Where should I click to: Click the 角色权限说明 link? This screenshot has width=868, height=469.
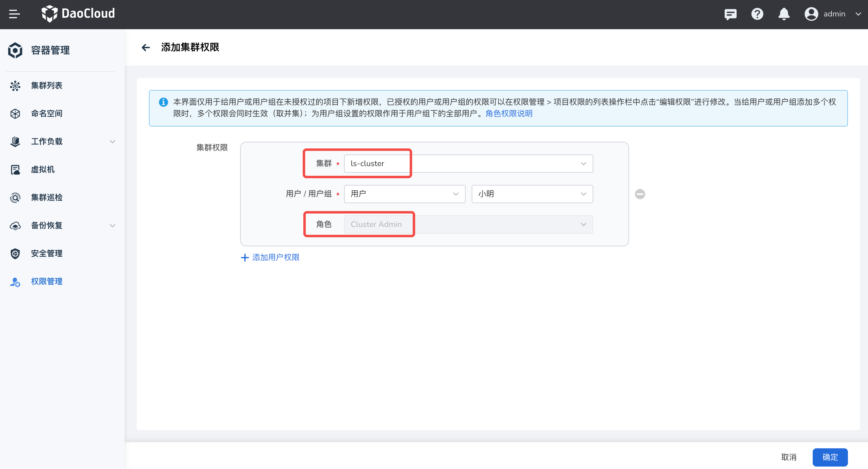click(x=509, y=114)
